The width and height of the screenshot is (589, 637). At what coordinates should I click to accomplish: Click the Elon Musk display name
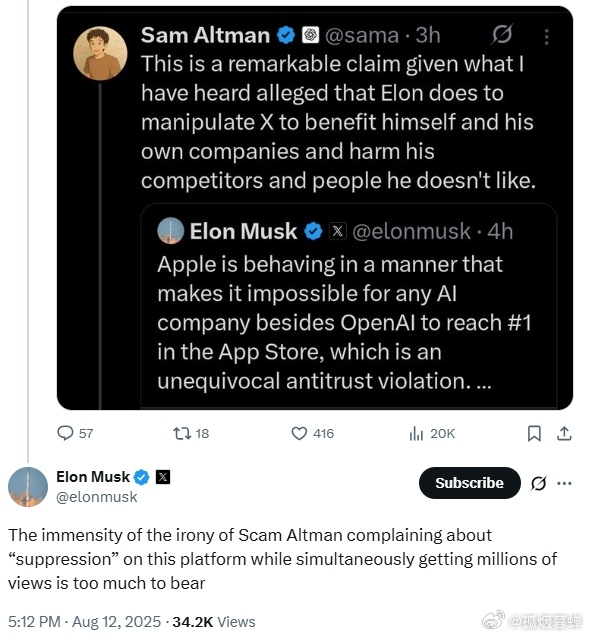tap(93, 477)
